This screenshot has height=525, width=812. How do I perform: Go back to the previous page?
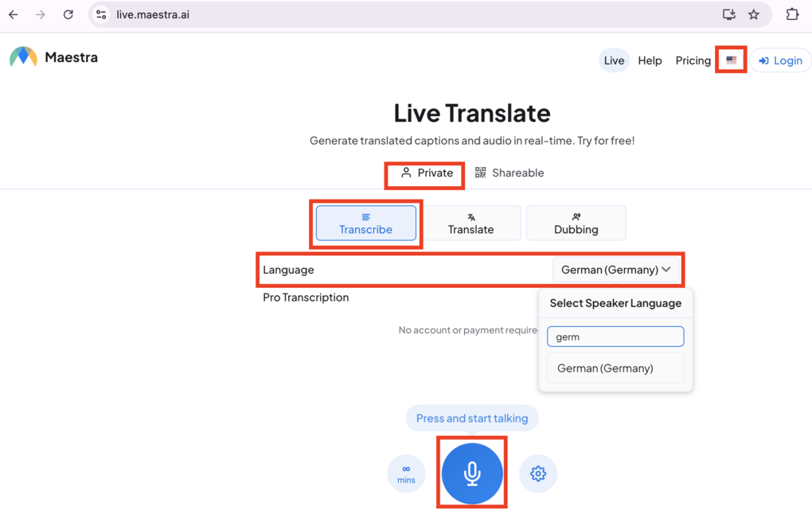[x=14, y=14]
